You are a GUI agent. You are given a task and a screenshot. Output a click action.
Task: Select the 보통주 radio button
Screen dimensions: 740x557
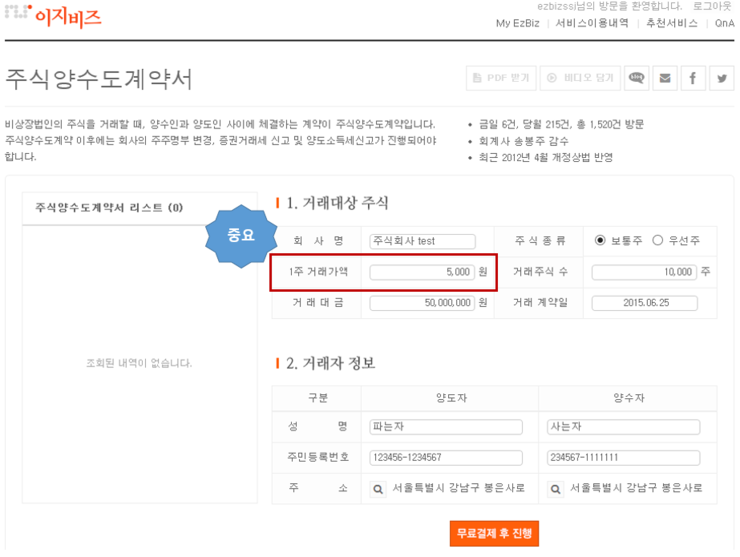[600, 240]
